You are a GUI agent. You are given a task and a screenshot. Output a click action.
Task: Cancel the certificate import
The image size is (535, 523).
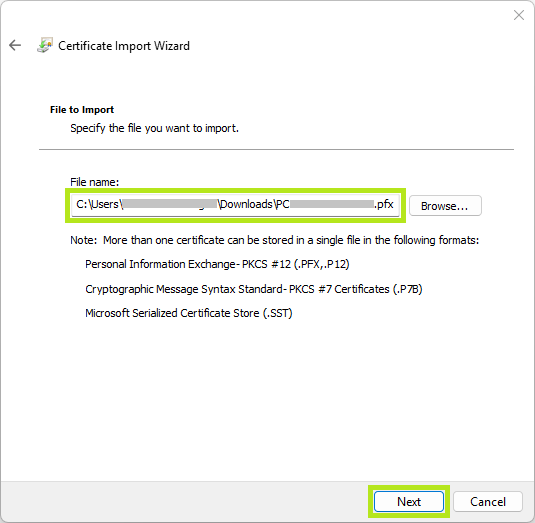[x=488, y=502]
